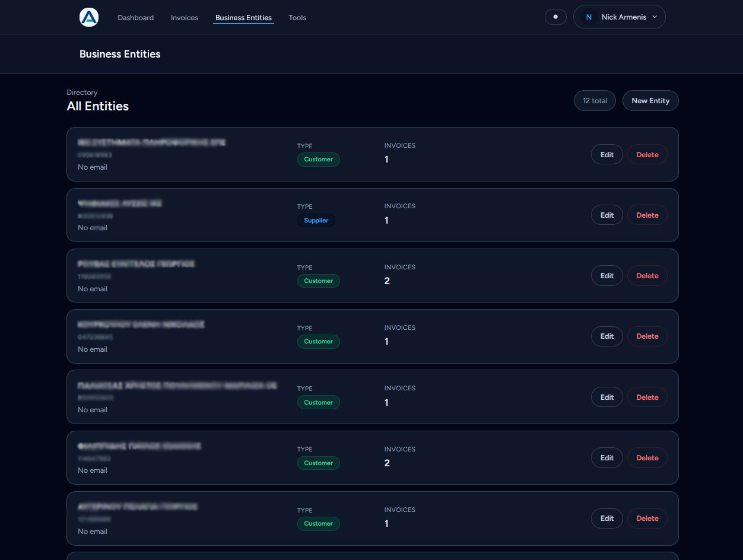743x560 pixels.
Task: Edit the first entity in the list
Action: [x=607, y=155]
